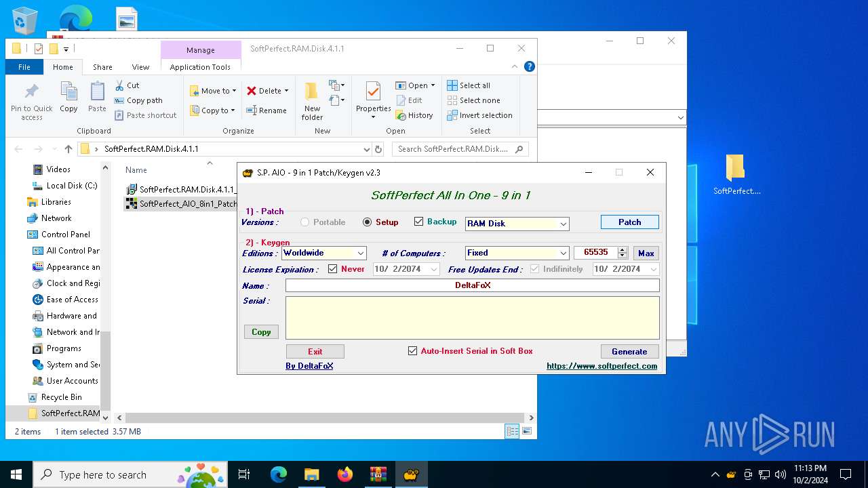Open Microsoft Edge from the taskbar
Screen dimensions: 868x488
click(x=279, y=474)
